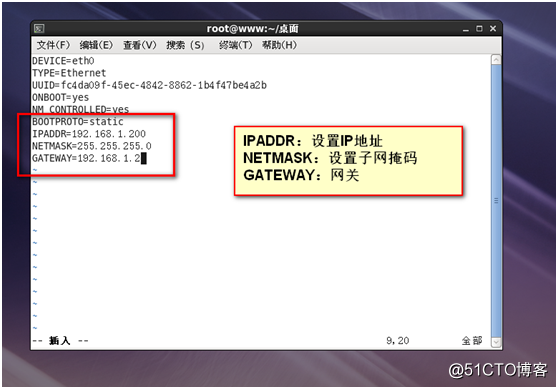This screenshot has height=389, width=558.
Task: Click the ONBOOT=yes line
Action: point(60,97)
